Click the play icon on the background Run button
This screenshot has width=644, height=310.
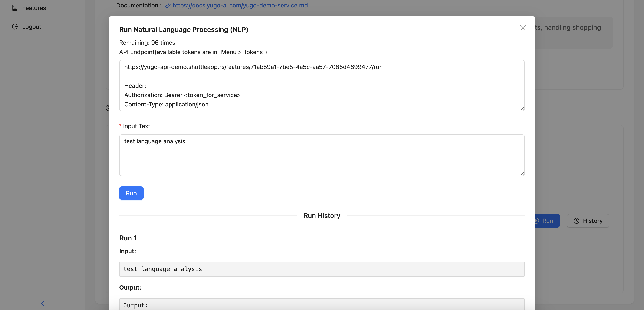pyautogui.click(x=536, y=221)
